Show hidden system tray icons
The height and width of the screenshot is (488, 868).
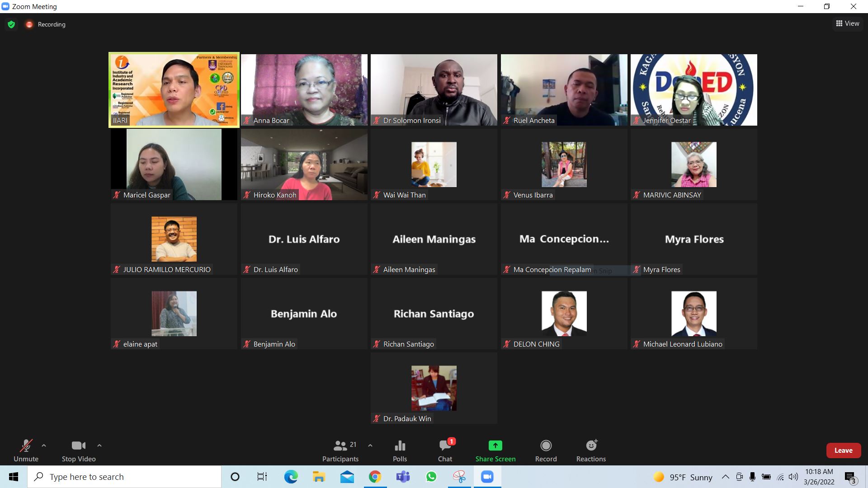pyautogui.click(x=725, y=477)
